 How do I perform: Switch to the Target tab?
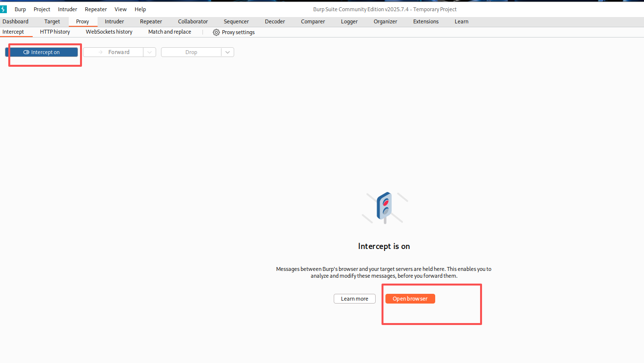click(52, 21)
